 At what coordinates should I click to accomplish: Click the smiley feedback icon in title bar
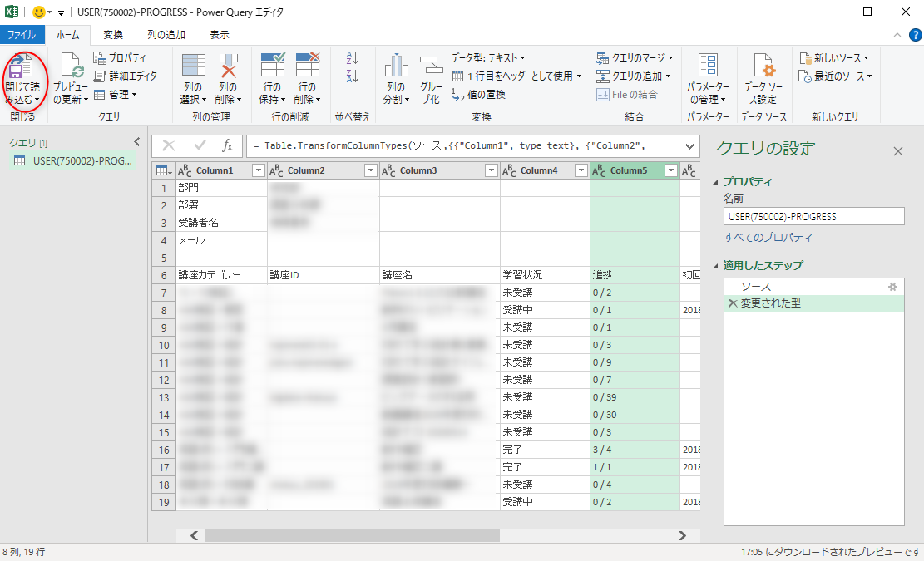(38, 12)
